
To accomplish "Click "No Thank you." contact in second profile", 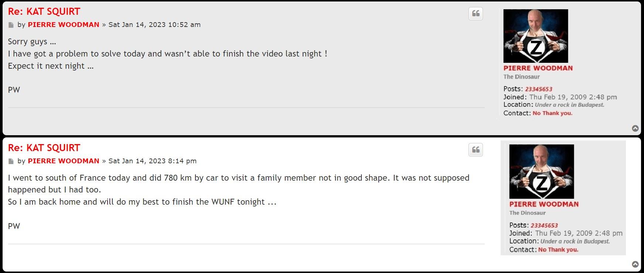I will 558,250.
